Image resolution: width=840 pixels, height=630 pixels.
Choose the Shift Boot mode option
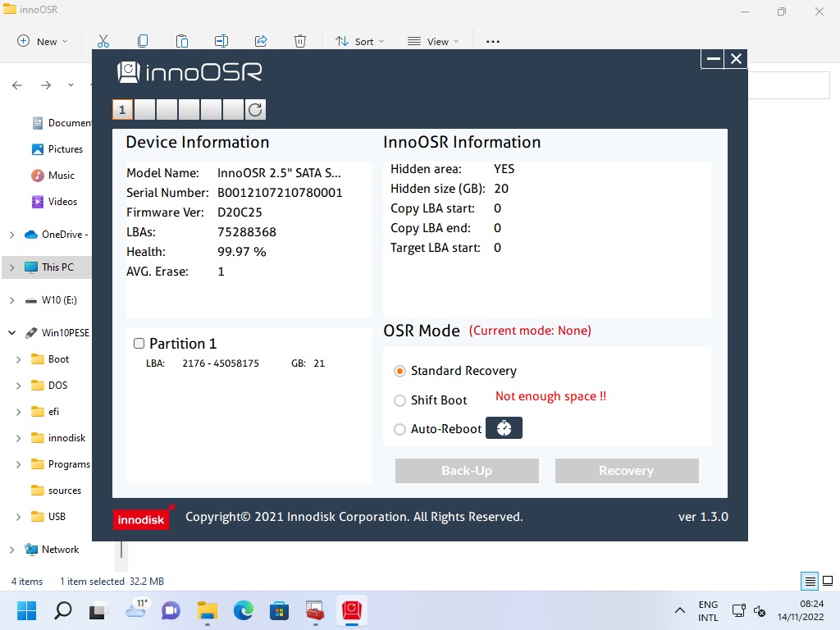click(400, 400)
